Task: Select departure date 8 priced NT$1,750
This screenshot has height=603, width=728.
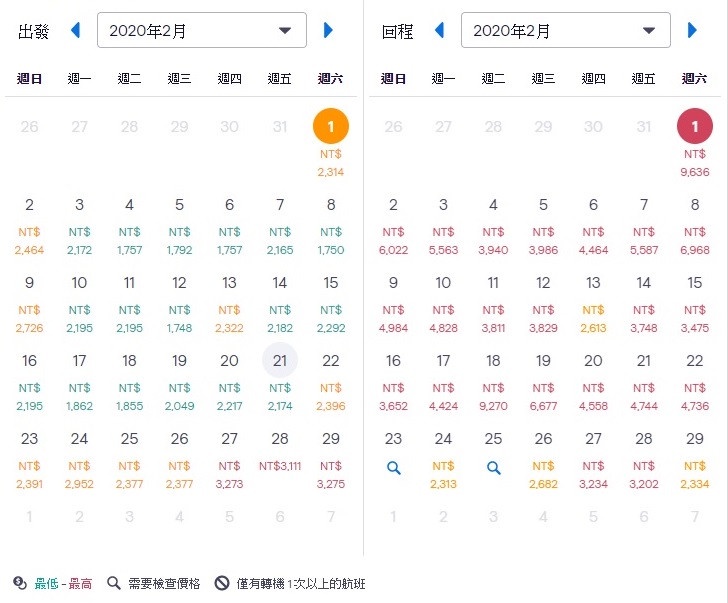Action: 331,227
